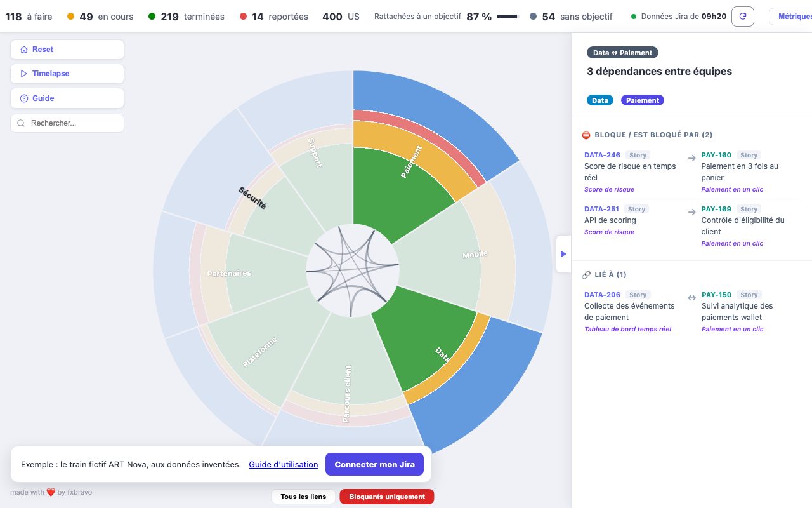Select the Paiement segment in the radial chart
Screen dimensions: 812x508
pos(411,162)
